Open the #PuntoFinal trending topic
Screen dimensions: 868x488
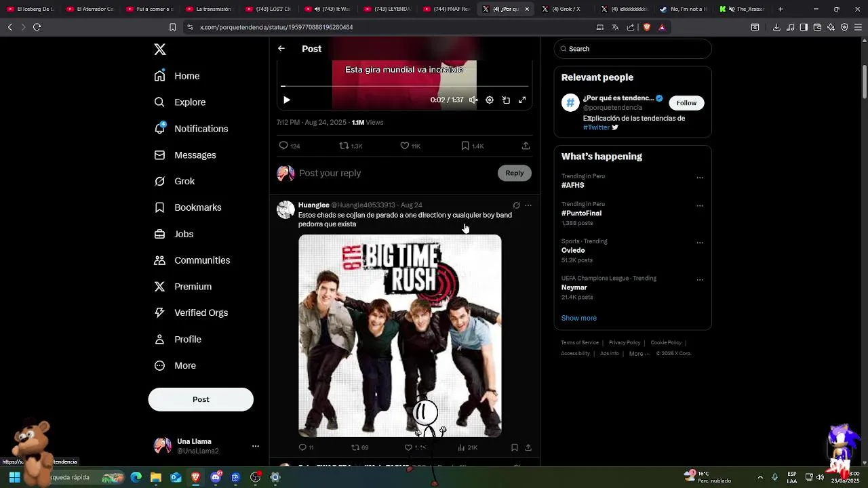coord(581,213)
